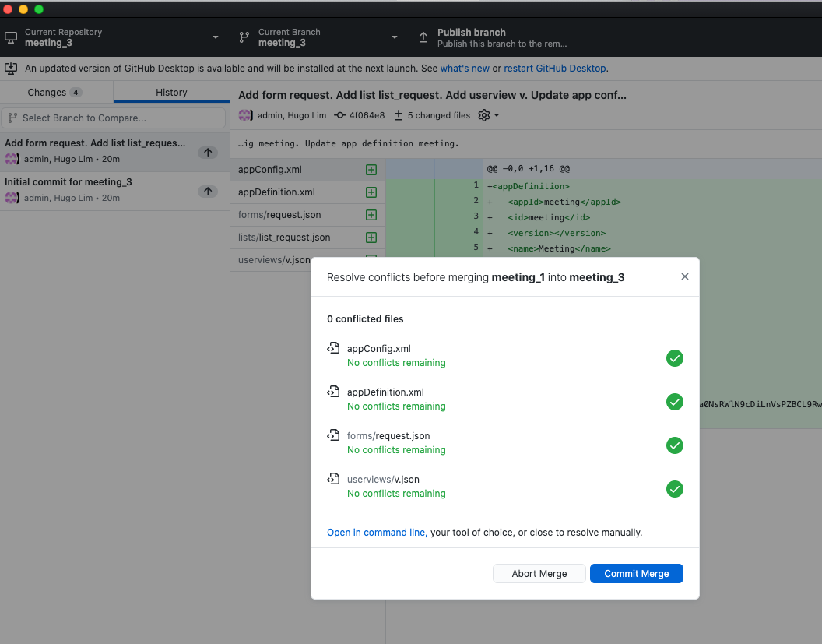The height and width of the screenshot is (644, 822).
Task: Open the what's new link
Action: tap(465, 69)
